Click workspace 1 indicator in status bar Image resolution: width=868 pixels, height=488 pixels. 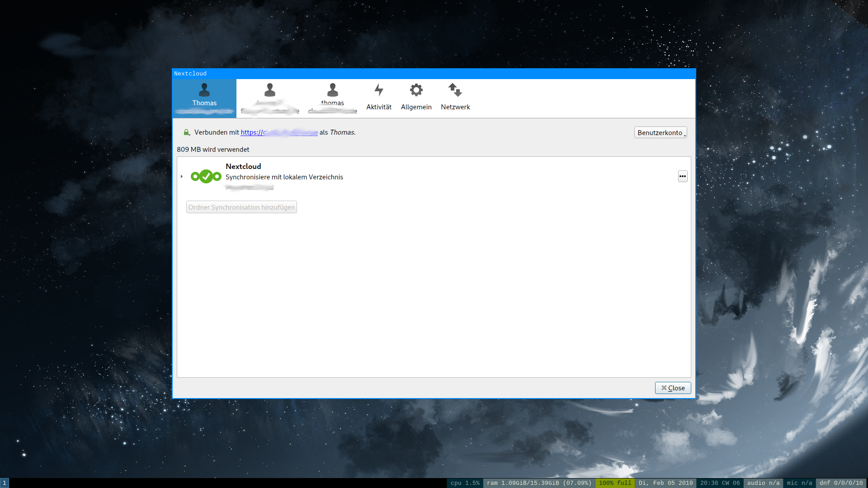tap(5, 483)
